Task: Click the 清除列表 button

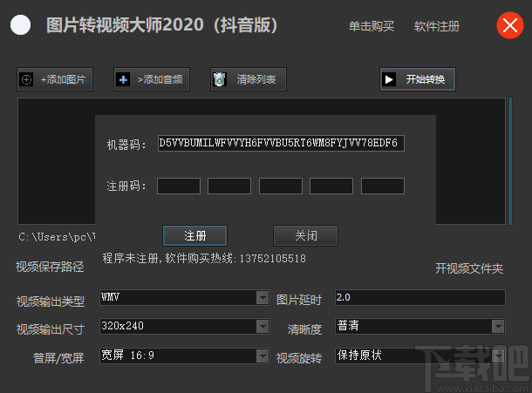Action: [249, 79]
